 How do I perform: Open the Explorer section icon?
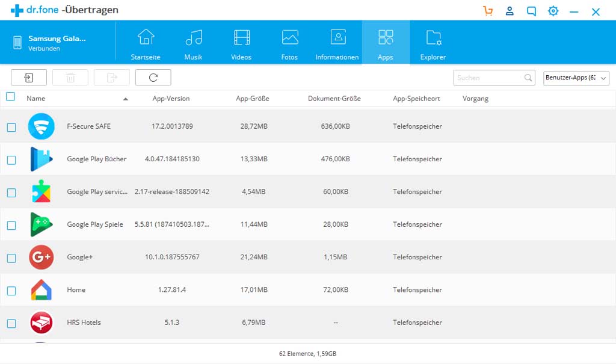(434, 38)
